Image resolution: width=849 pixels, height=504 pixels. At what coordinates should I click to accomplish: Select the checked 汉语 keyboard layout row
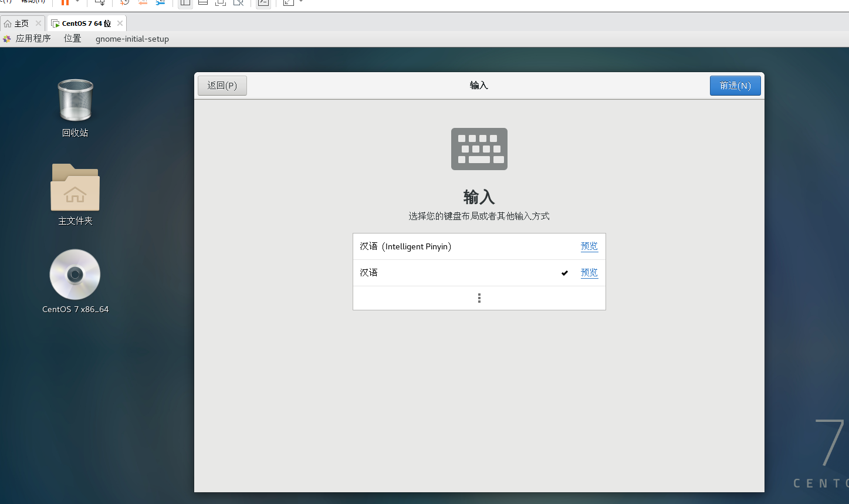coord(458,273)
